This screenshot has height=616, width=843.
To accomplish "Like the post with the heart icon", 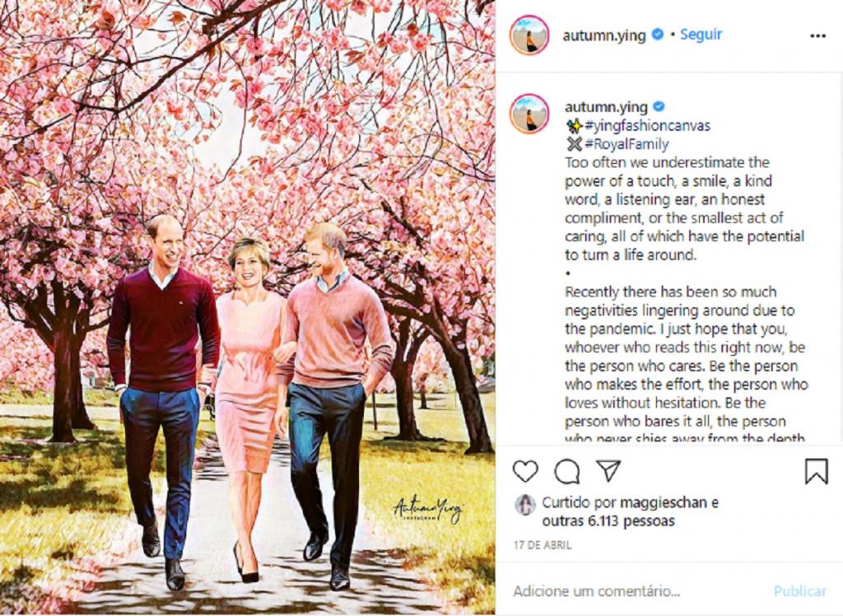I will click(x=525, y=472).
